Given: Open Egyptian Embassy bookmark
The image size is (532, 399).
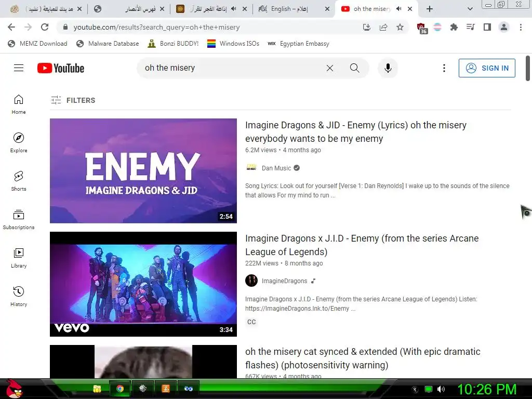Looking at the screenshot, I should 298,44.
